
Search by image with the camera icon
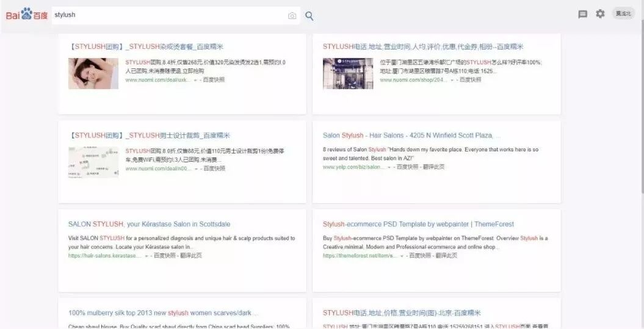click(x=292, y=16)
